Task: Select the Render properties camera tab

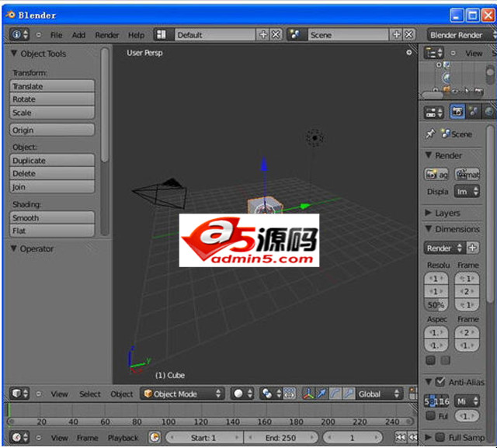Action: pos(457,112)
